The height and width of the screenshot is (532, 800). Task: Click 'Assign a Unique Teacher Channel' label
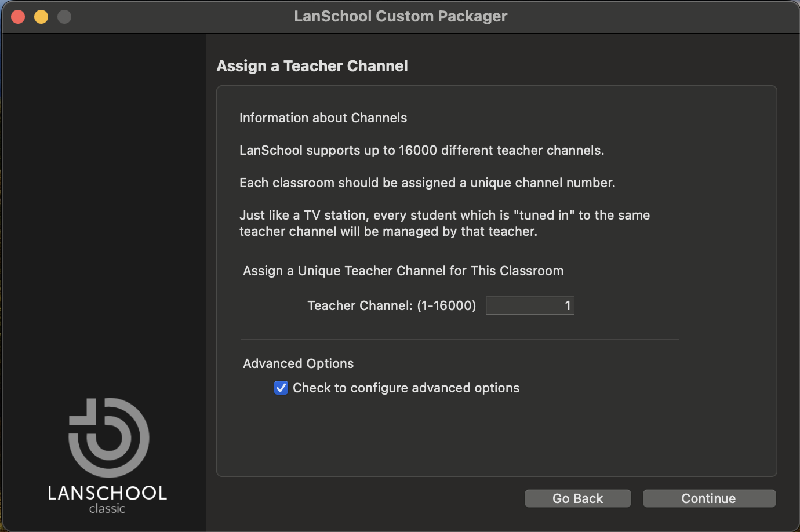pos(403,271)
